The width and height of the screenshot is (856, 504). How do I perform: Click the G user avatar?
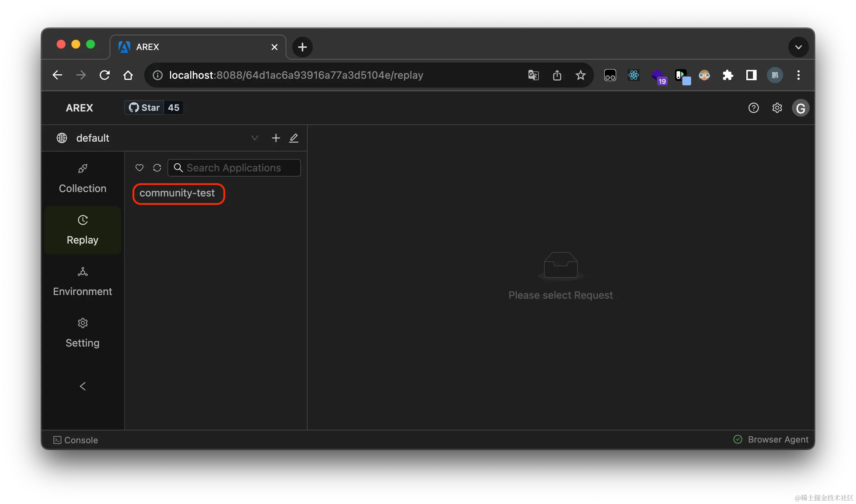click(x=800, y=108)
